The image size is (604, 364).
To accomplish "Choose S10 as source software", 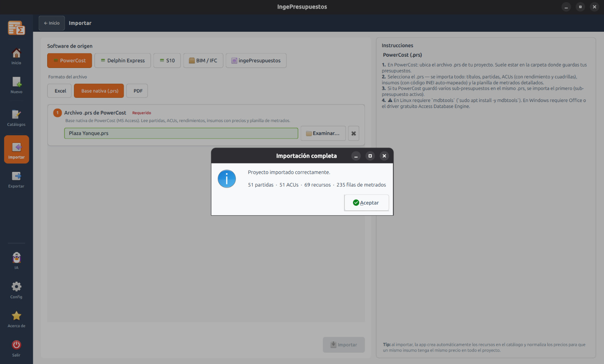I will coord(167,60).
